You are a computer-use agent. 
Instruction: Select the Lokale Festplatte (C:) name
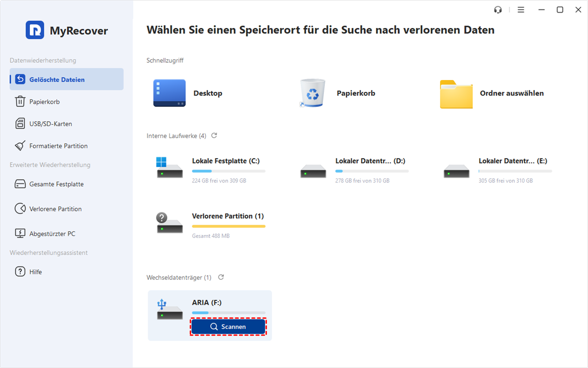pyautogui.click(x=226, y=160)
